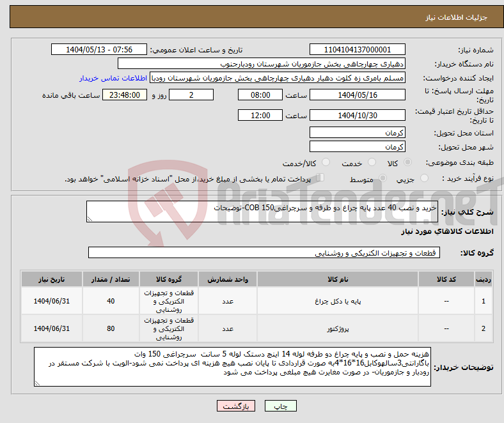Click the general need description text area
Screen dimensions: 504x423
click(262, 211)
